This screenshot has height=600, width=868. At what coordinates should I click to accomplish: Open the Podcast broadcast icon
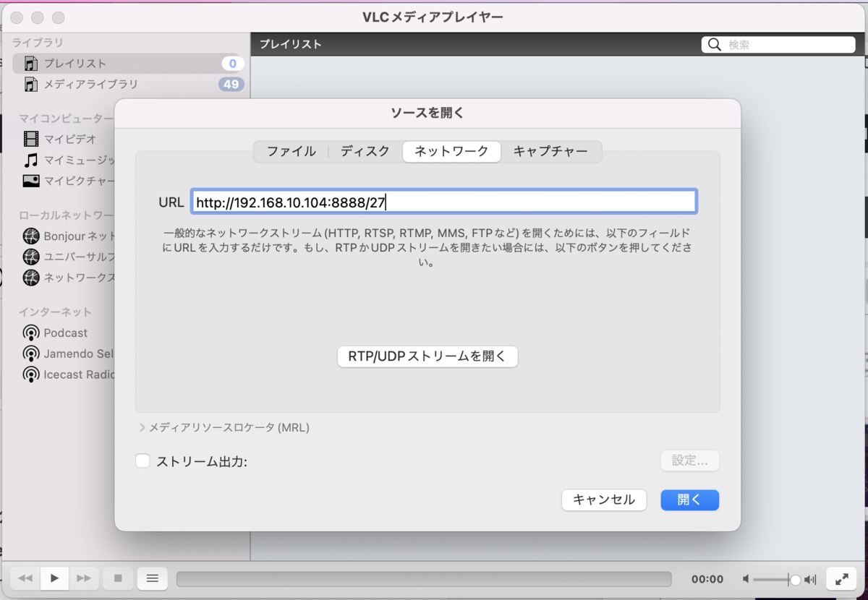pyautogui.click(x=30, y=333)
